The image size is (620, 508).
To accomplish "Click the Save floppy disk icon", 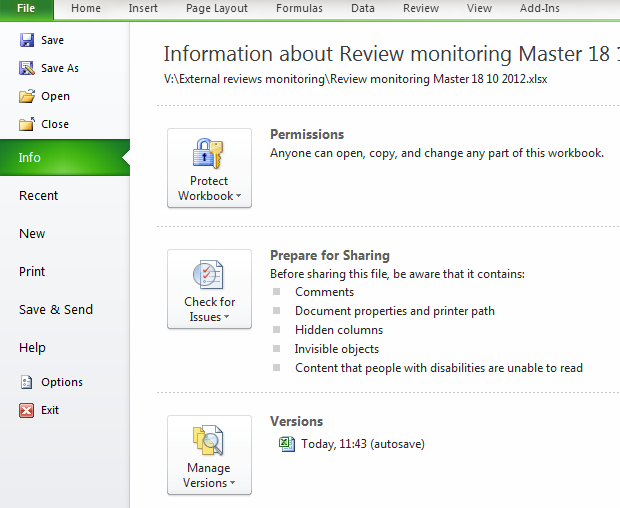I will (27, 40).
